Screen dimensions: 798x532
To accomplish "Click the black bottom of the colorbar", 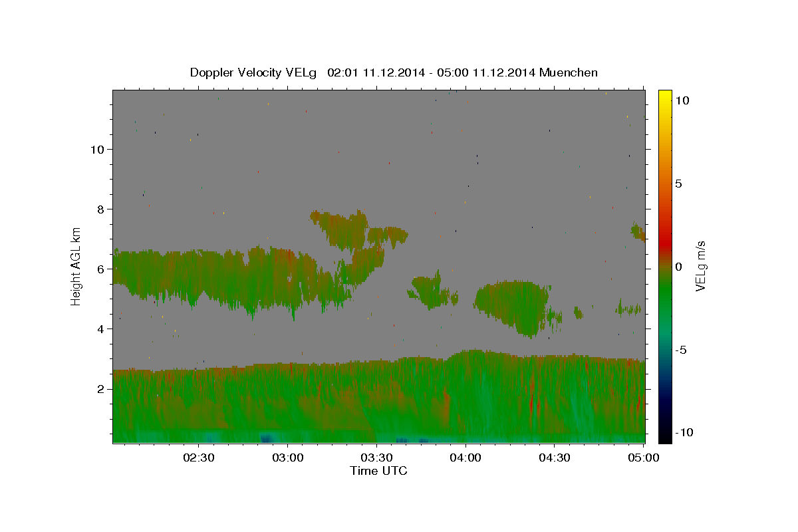I will click(664, 436).
